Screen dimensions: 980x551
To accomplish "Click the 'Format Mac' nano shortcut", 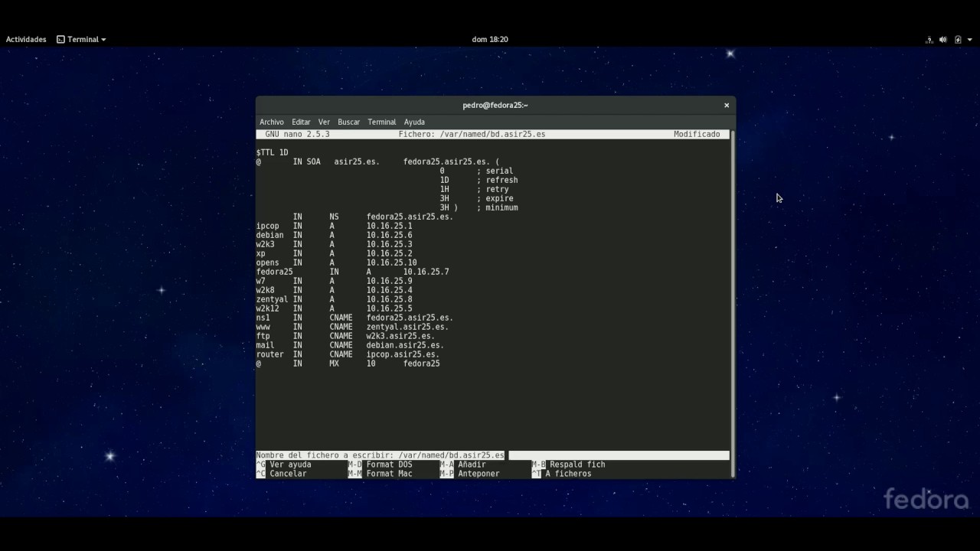I will pyautogui.click(x=389, y=474).
